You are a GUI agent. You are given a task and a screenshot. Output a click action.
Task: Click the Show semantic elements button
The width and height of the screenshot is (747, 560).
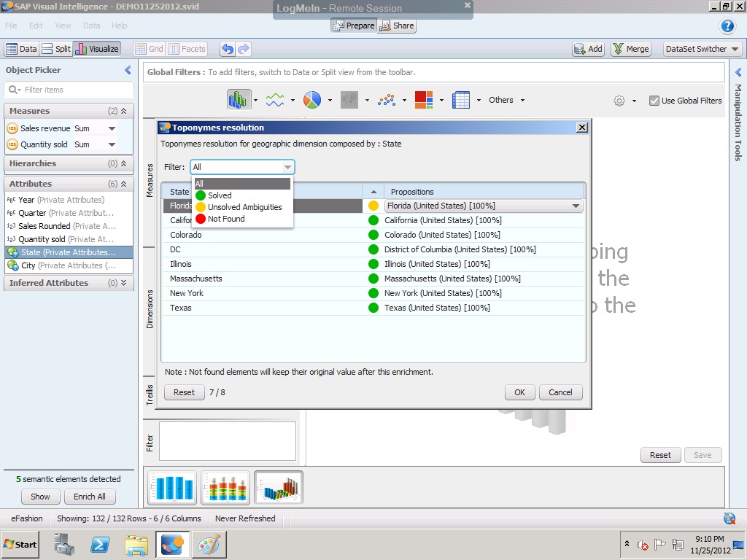coord(40,497)
